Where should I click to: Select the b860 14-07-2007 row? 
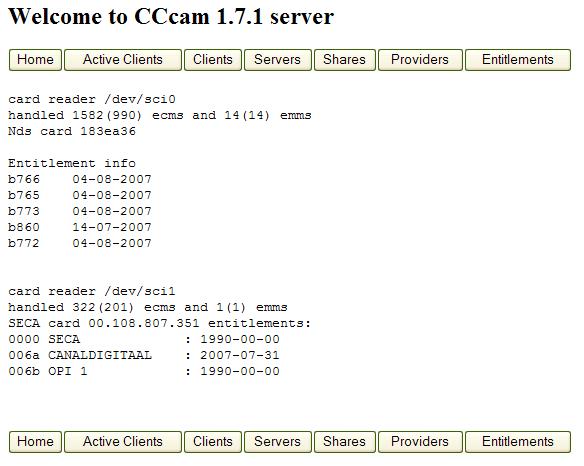[x=80, y=227]
